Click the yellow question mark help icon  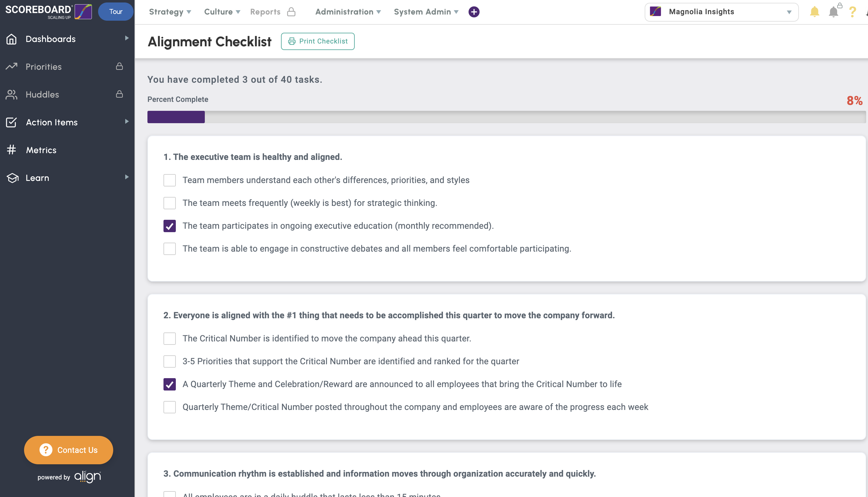tap(852, 12)
